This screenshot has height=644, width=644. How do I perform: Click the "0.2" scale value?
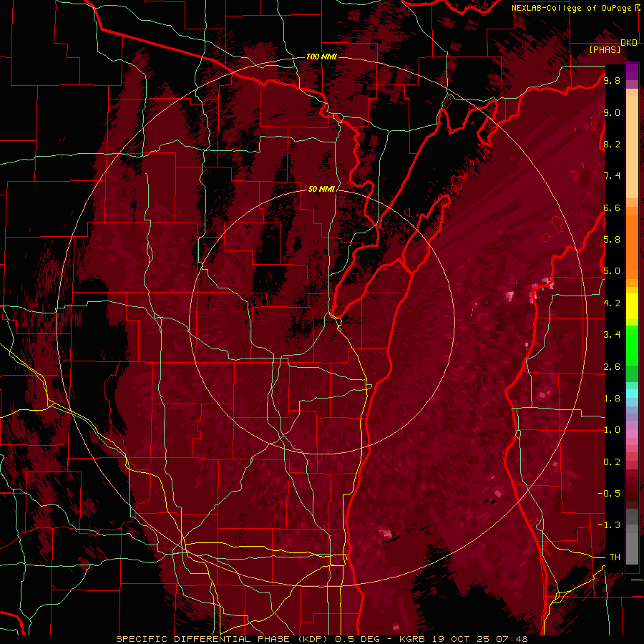[x=612, y=462]
